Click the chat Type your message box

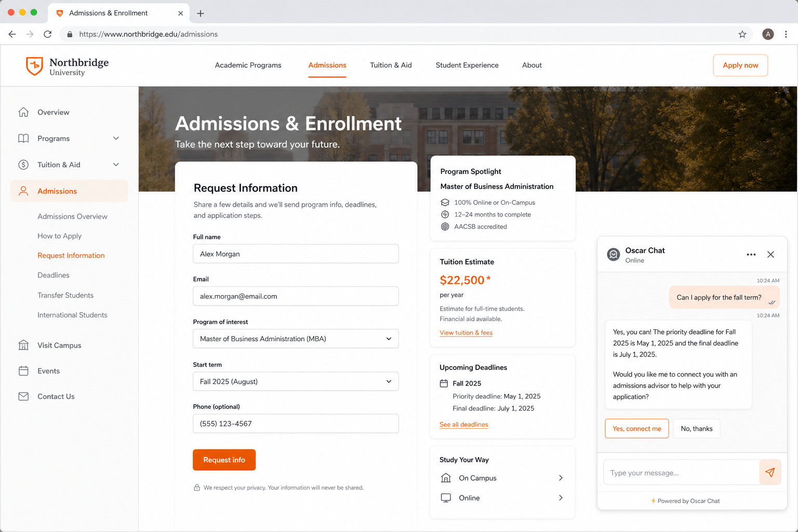click(x=681, y=473)
